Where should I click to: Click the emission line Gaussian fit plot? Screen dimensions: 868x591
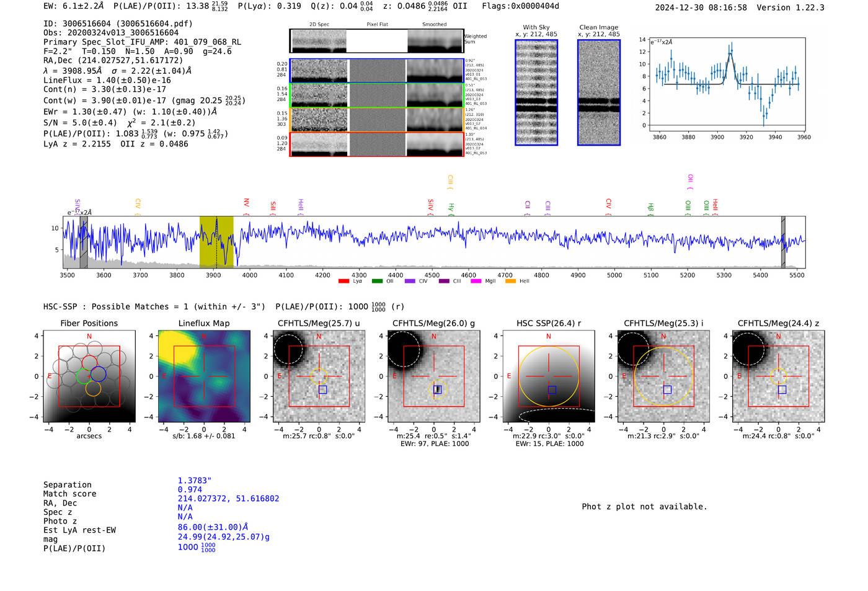pos(727,84)
